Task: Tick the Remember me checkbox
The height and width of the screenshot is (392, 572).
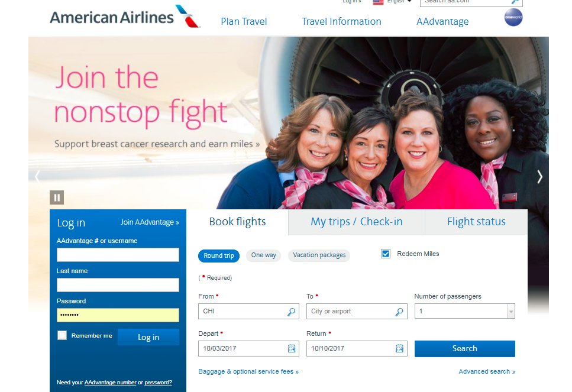Action: click(62, 335)
